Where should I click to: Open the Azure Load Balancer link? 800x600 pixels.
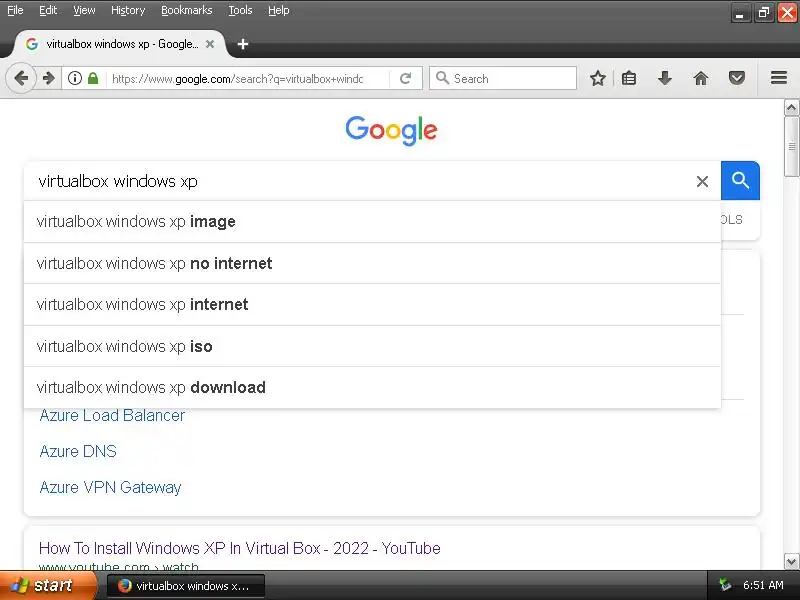[112, 416]
